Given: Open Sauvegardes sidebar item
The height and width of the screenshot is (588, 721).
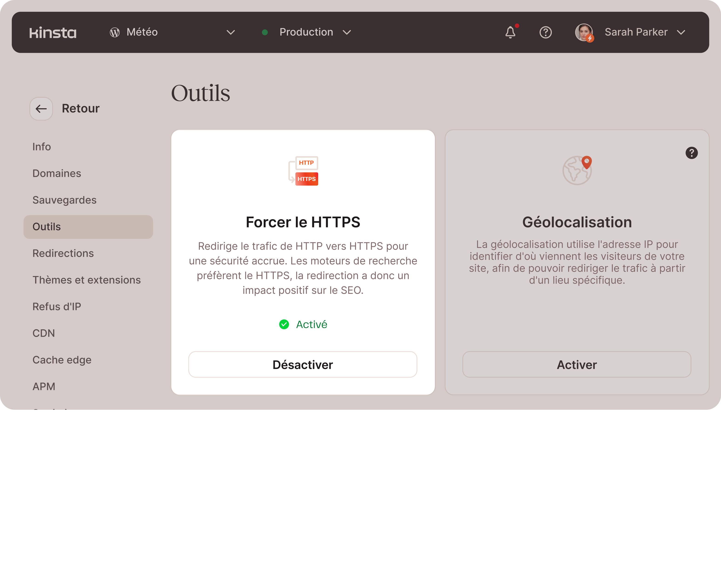Looking at the screenshot, I should click(x=64, y=200).
